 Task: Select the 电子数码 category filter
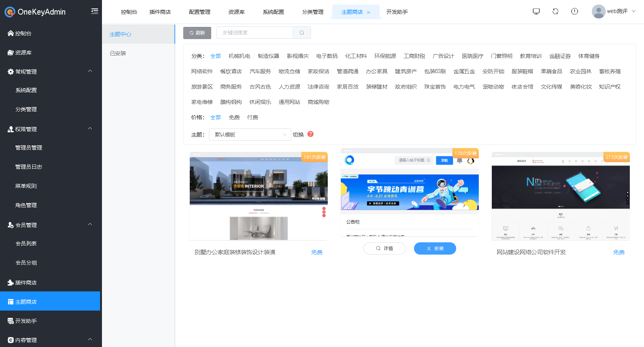327,56
